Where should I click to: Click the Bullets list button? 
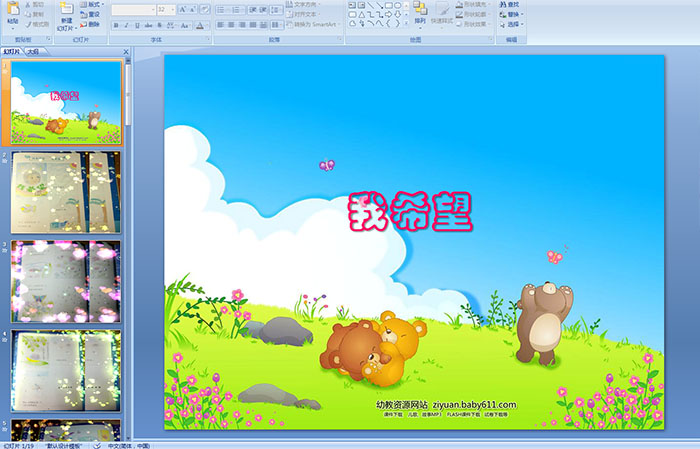pos(223,9)
